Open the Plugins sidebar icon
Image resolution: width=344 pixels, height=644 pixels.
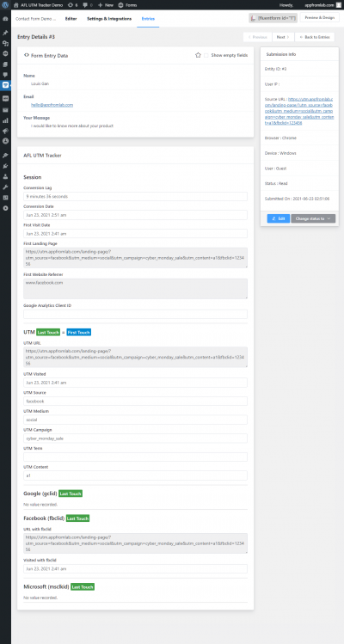[5, 166]
